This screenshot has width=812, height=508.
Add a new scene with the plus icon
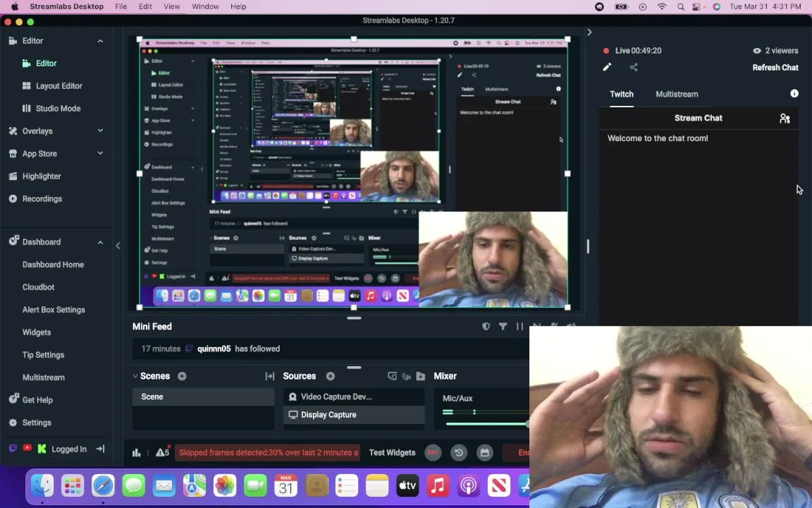[182, 376]
